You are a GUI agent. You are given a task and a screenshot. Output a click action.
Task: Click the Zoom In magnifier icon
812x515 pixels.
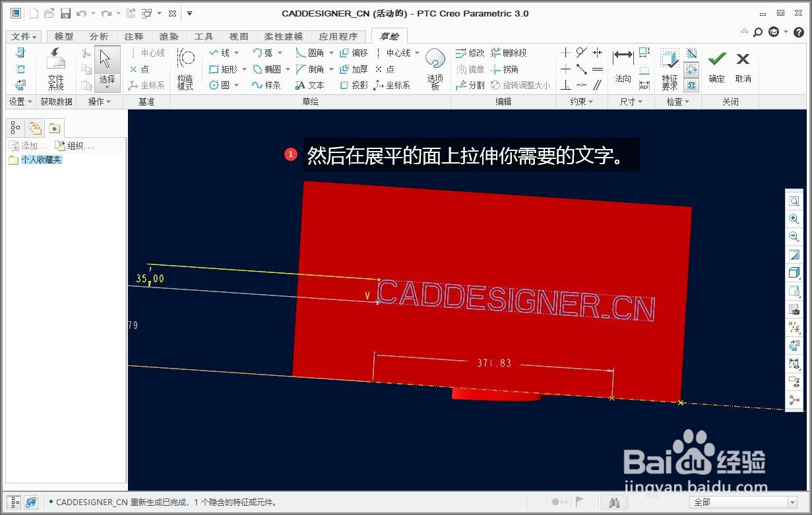(x=794, y=219)
